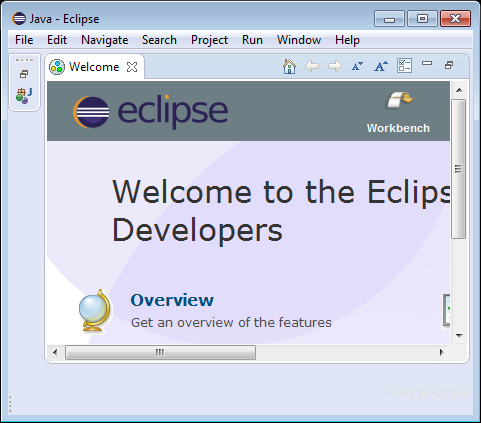Open the Run menu

252,40
